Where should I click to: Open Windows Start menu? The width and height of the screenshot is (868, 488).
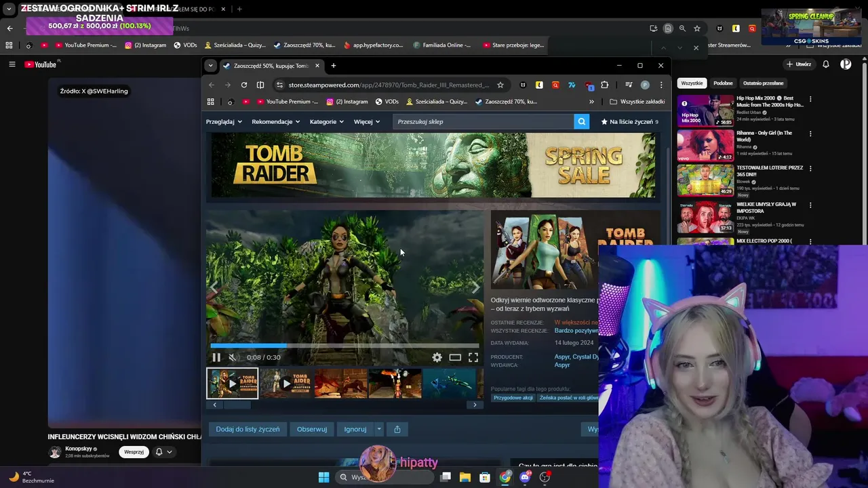(323, 477)
